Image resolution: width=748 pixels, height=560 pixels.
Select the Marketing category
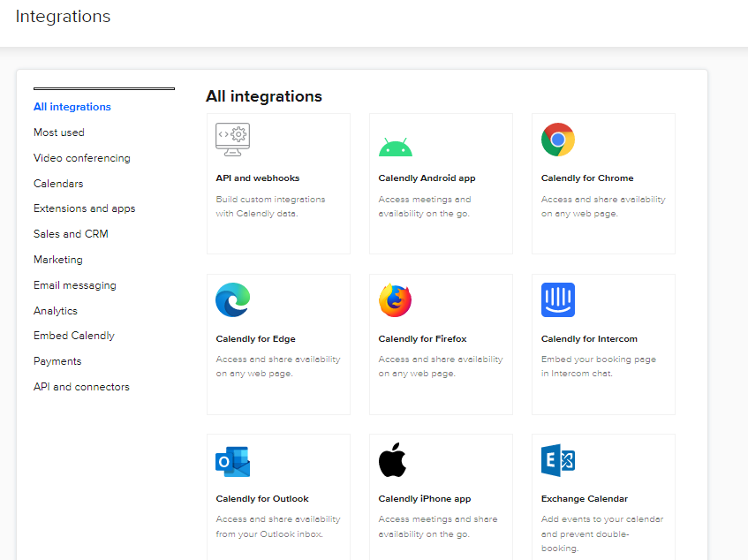coord(57,260)
